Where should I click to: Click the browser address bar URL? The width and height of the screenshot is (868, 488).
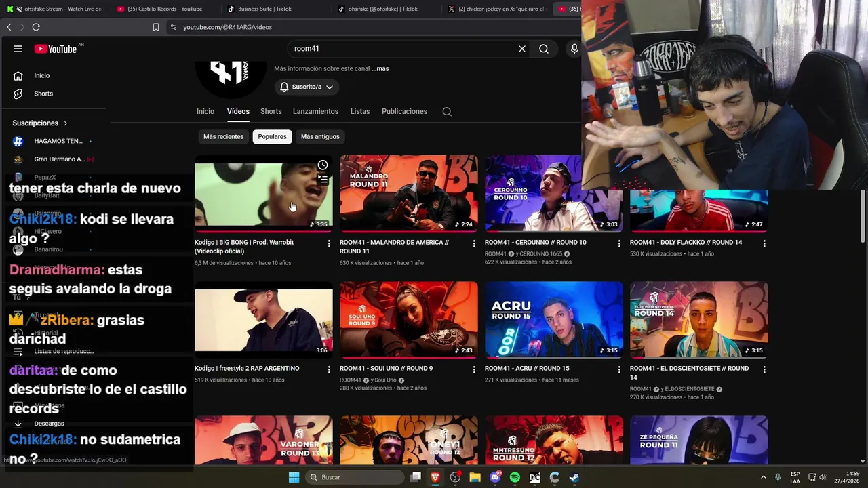click(x=227, y=27)
